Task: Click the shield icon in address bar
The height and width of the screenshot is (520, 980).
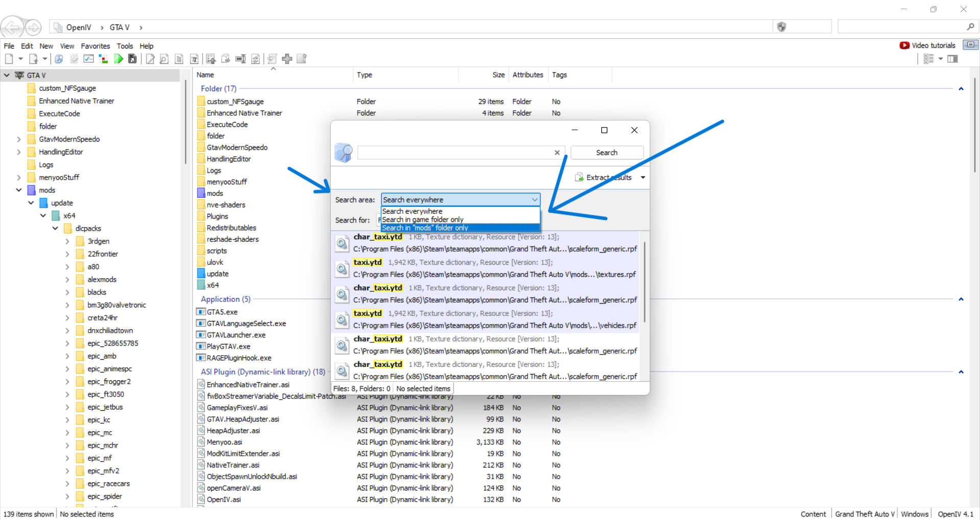Action: point(781,27)
